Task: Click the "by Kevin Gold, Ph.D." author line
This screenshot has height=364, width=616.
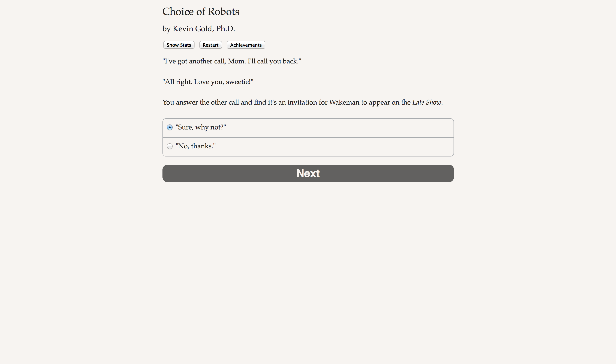Action: 198,29
